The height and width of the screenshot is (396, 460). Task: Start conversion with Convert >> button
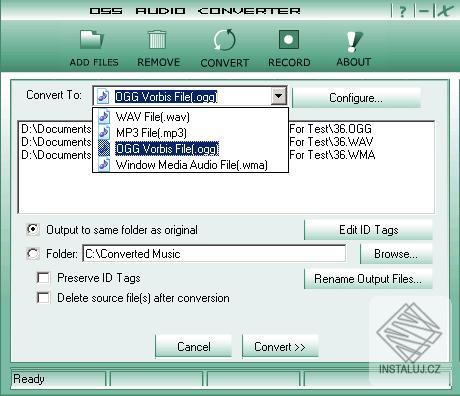pos(280,347)
